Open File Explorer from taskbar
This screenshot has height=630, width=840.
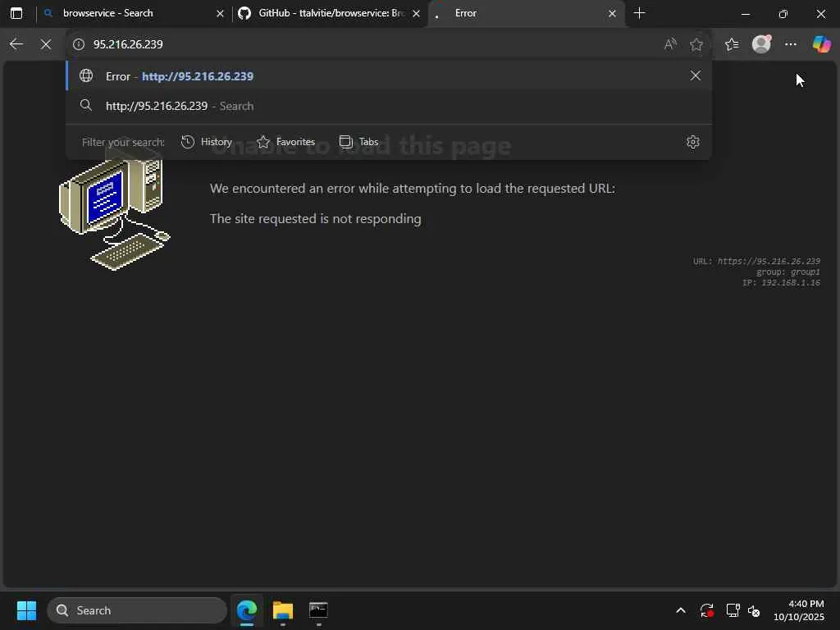[x=283, y=610]
